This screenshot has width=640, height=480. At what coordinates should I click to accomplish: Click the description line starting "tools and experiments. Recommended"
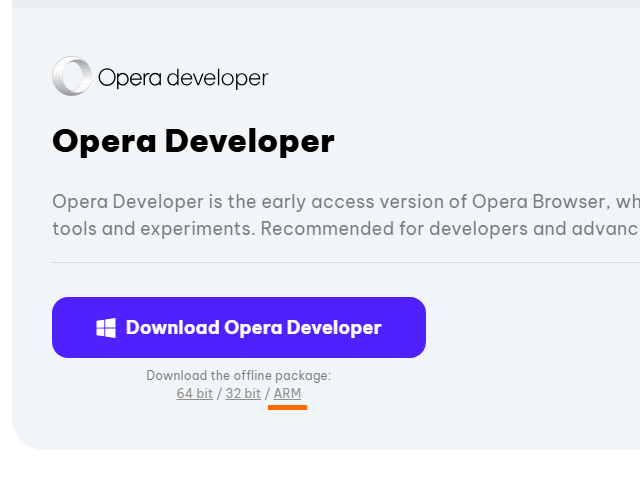(346, 229)
